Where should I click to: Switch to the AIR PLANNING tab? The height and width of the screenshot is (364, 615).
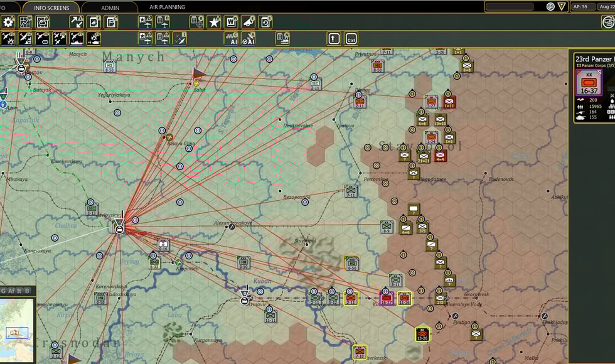click(x=167, y=7)
